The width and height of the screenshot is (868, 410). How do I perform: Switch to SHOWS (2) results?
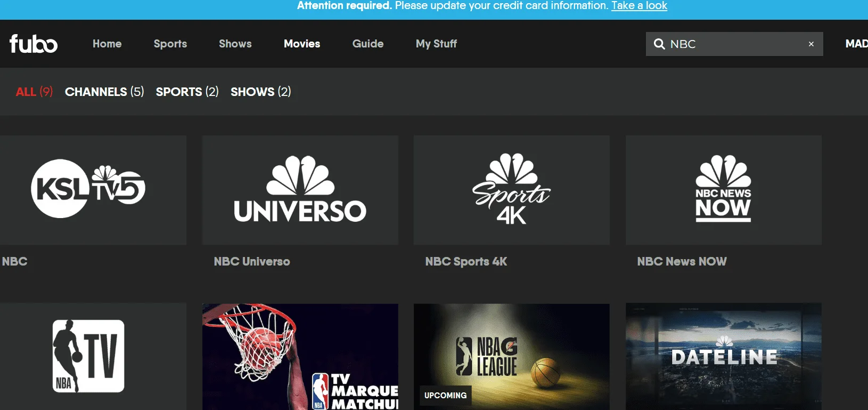[261, 92]
